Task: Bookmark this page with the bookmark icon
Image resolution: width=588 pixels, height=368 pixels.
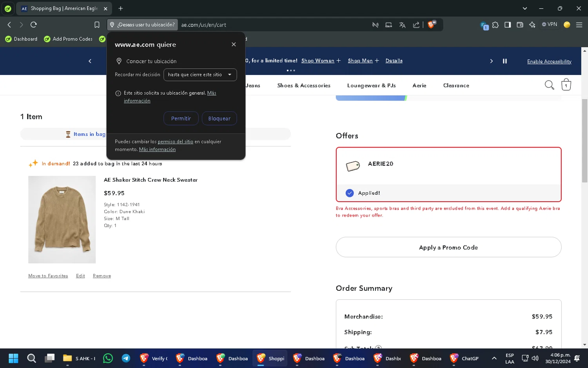Action: [x=97, y=25]
